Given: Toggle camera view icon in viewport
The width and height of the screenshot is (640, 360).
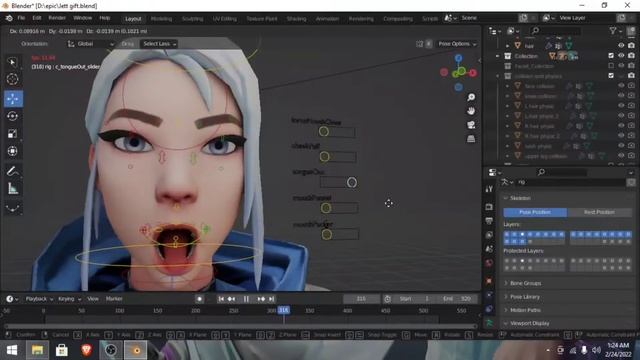Looking at the screenshot, I should tap(471, 125).
